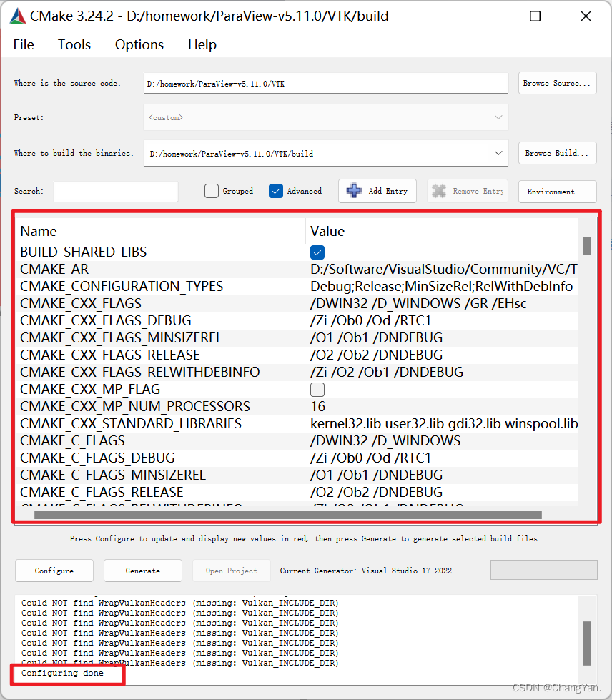Viewport: 612px width, 700px height.
Task: Click the kernel32.lib user32.lib value cell
Action: (x=444, y=424)
